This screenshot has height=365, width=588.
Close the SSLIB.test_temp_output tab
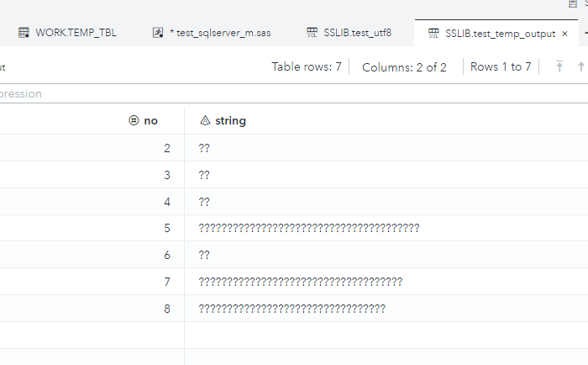click(x=564, y=34)
